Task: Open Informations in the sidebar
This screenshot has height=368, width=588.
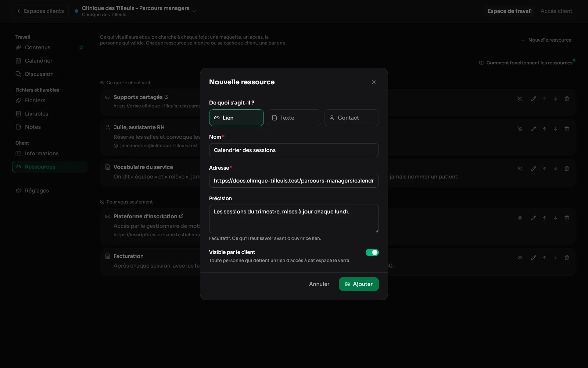Action: coord(50,153)
